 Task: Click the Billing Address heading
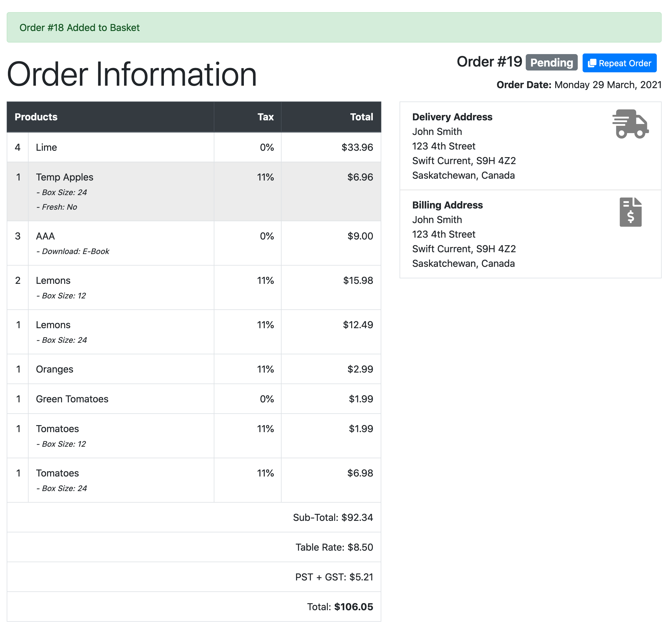tap(447, 205)
